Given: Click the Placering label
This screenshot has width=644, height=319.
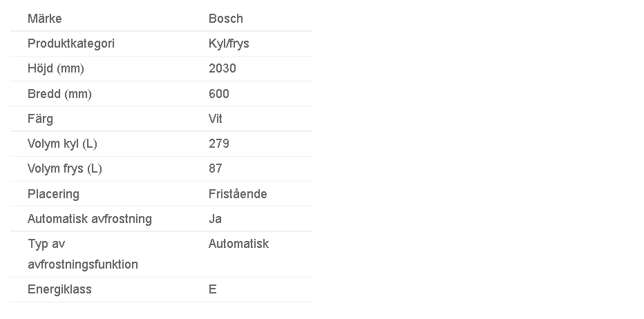Looking at the screenshot, I should pos(53,194).
